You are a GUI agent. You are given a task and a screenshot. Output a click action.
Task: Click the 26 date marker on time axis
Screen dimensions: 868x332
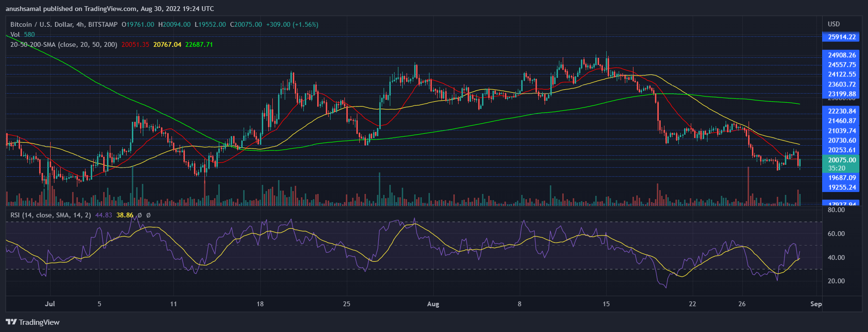(x=742, y=304)
